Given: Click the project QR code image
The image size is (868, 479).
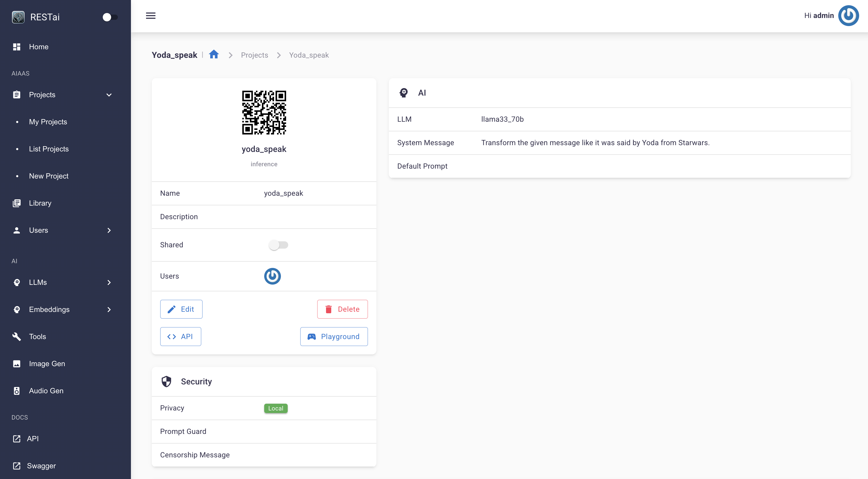Looking at the screenshot, I should point(264,112).
